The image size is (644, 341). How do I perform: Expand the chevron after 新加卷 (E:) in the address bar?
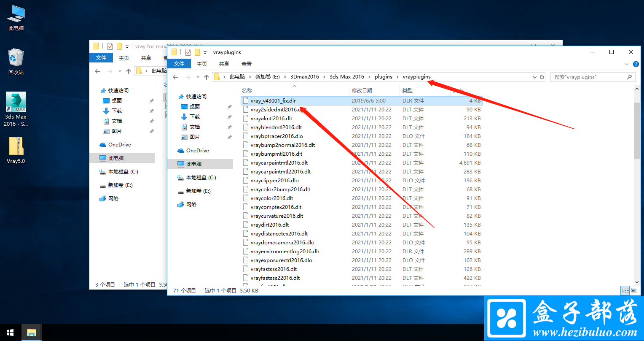tap(285, 77)
